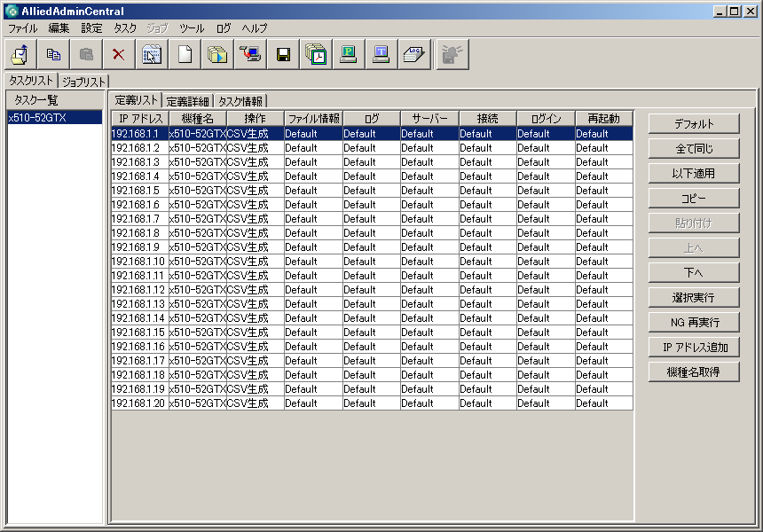Image resolution: width=763 pixels, height=532 pixels.
Task: Open the 設定 menu
Action: (x=91, y=28)
